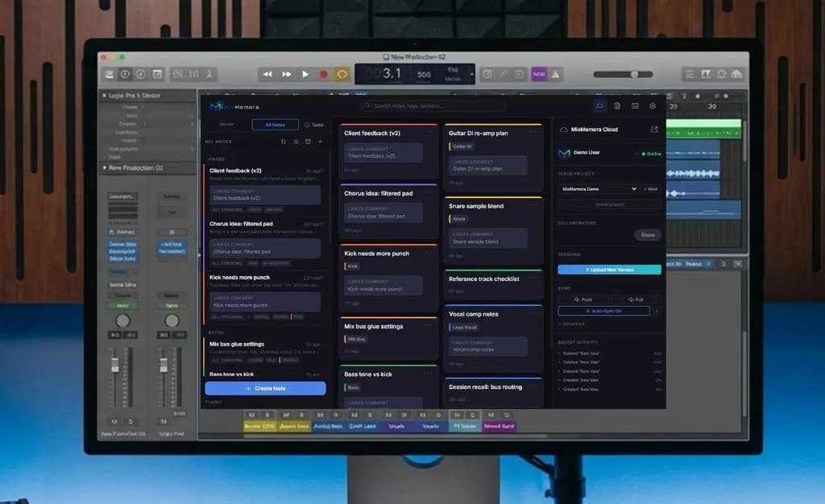Click the rewind button in the transport

click(267, 74)
